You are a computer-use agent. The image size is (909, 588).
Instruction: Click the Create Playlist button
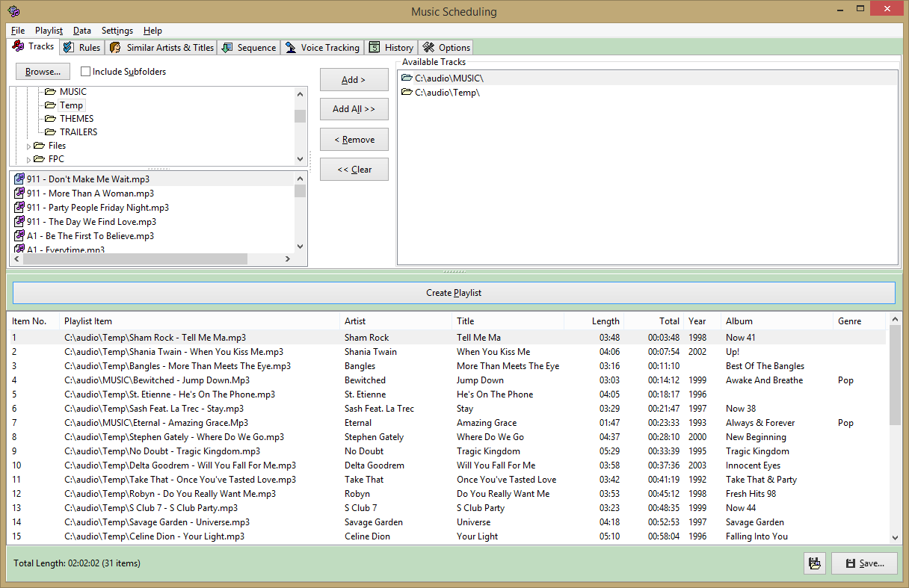453,293
